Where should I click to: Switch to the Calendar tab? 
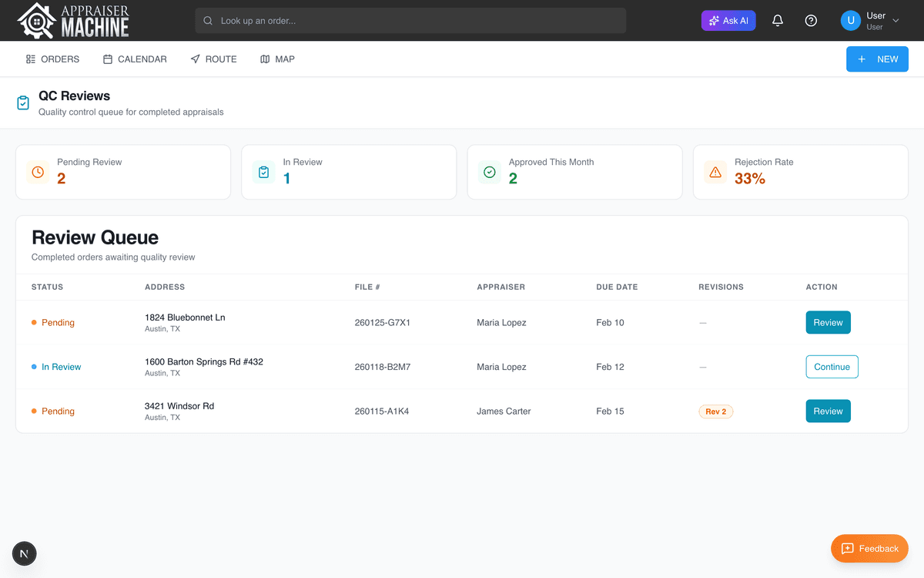[135, 59]
